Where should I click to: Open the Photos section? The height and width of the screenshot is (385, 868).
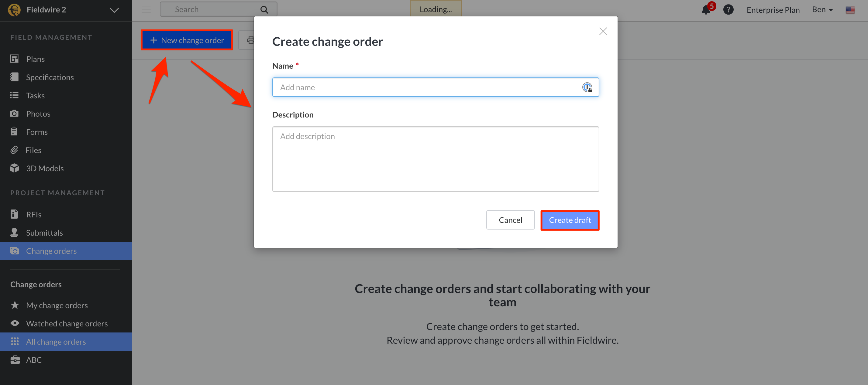pos(38,114)
